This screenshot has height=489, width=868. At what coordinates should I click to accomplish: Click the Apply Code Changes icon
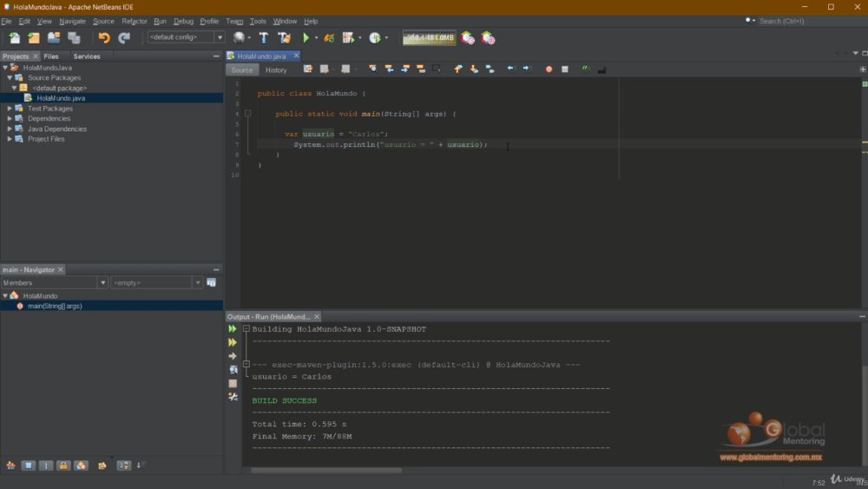[x=329, y=37]
